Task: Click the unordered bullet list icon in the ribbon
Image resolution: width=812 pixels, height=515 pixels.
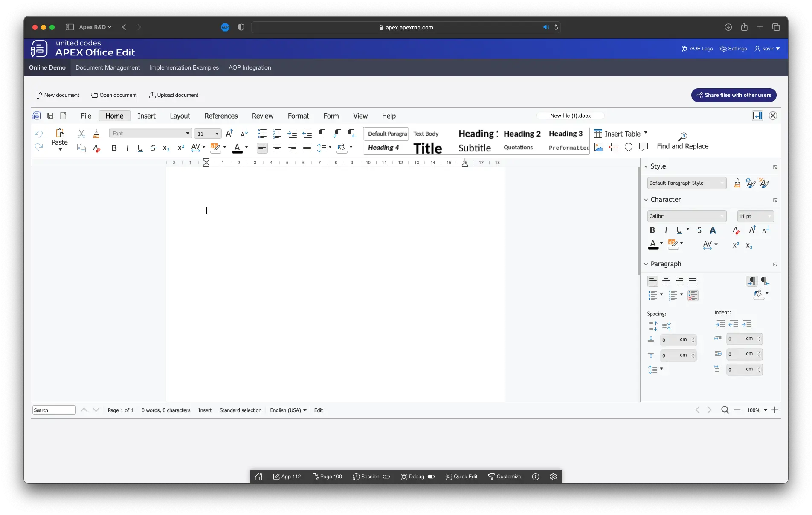Action: pos(262,134)
